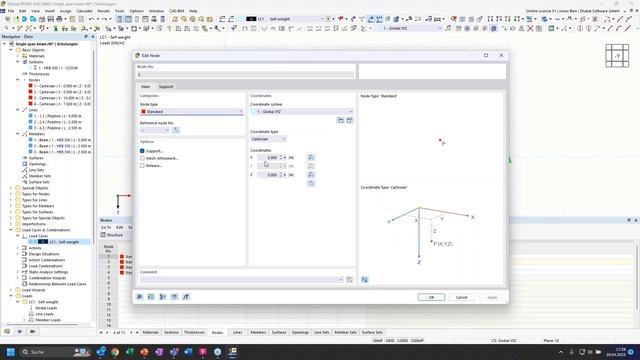Open the Coordinate type Cartesian dropdown
Screen dimensions: 640x360
pos(268,139)
